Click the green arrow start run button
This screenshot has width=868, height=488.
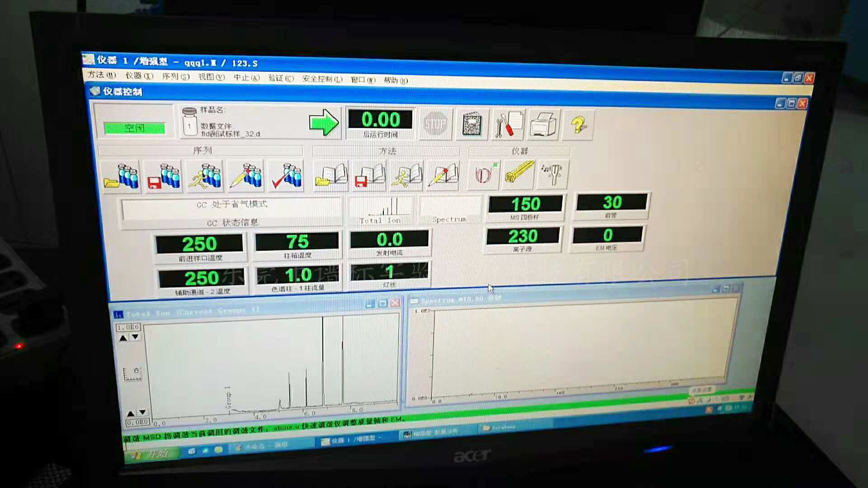click(x=323, y=122)
